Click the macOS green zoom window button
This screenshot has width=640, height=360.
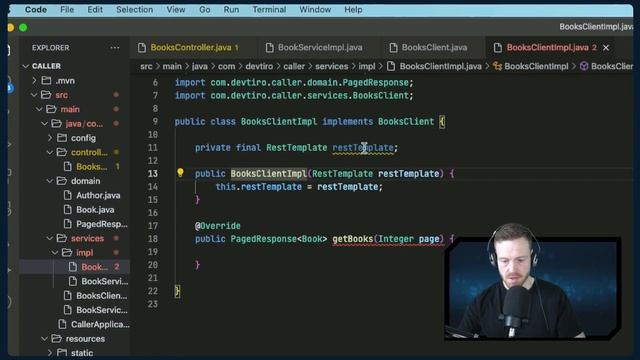[x=23, y=27]
